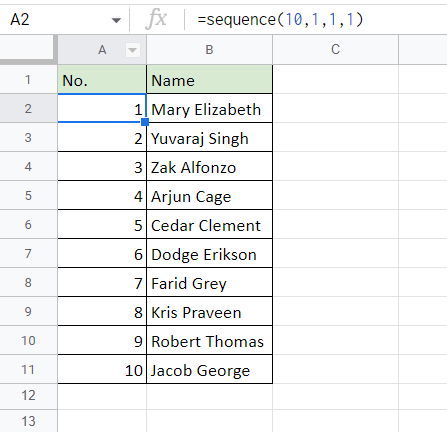Select the Zak Alfonzo cell
Image resolution: width=447 pixels, height=432 pixels.
tap(209, 167)
